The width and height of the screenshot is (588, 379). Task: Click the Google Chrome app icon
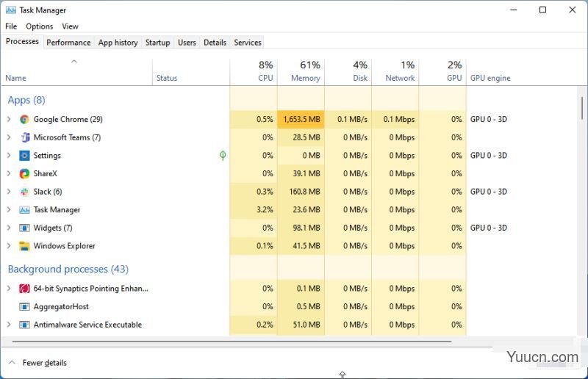[x=24, y=120]
